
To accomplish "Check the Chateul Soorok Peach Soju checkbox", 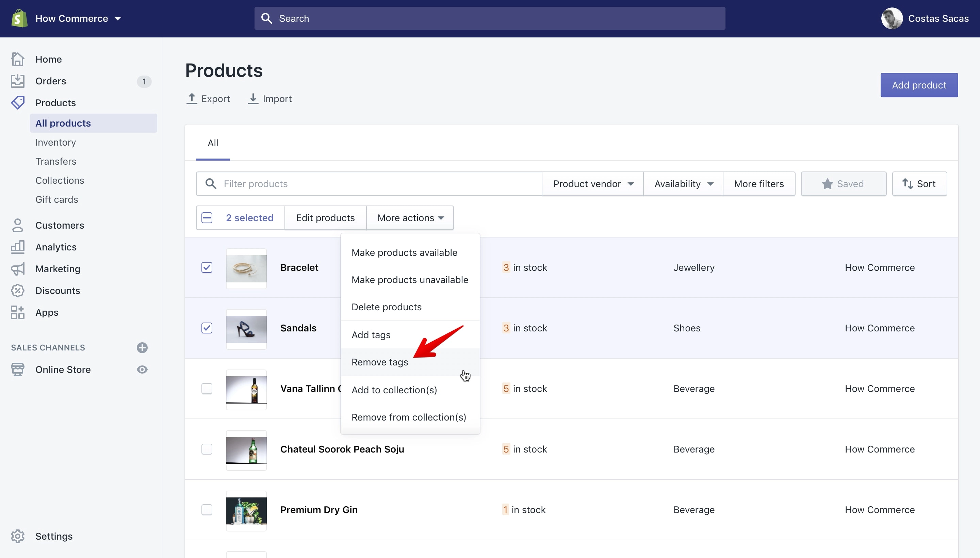I will coord(207,449).
